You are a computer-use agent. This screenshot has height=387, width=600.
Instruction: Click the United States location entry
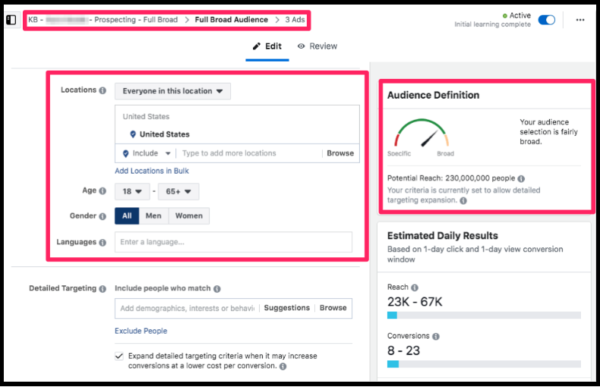pos(164,134)
